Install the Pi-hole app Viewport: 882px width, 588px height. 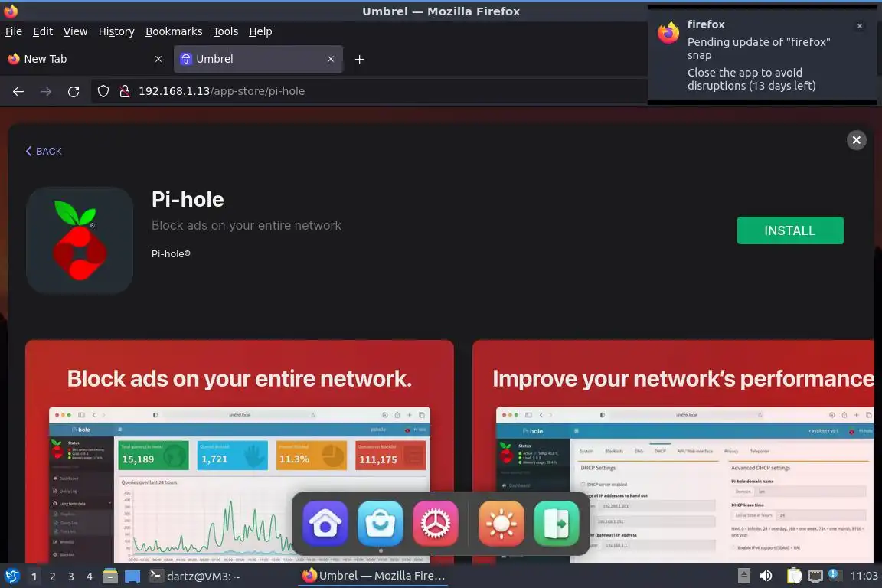coord(790,230)
